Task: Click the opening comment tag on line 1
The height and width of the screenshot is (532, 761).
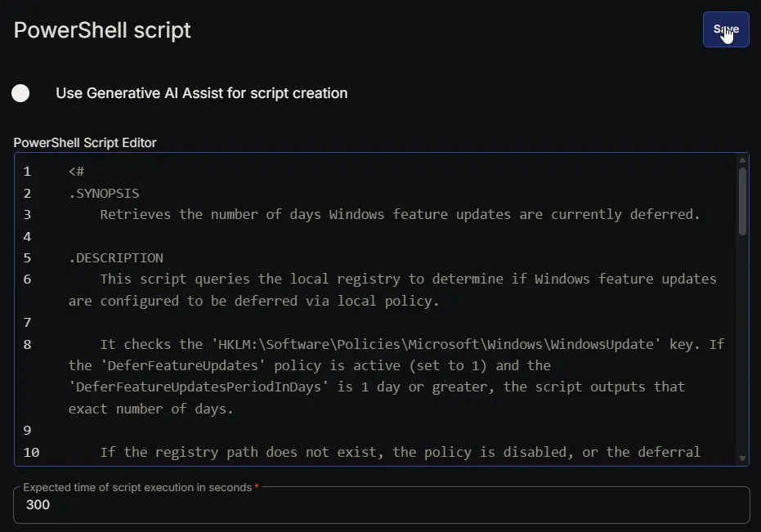Action: [77, 172]
